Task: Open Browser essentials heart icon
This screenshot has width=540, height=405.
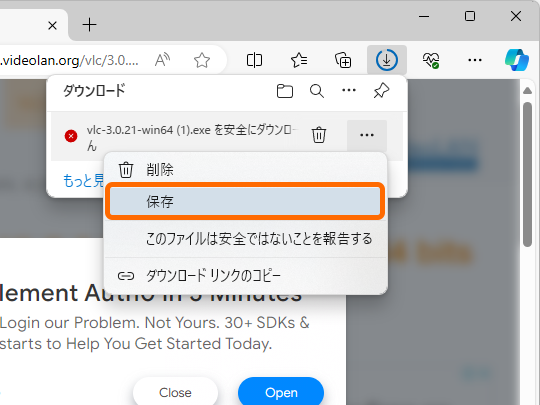Action: [x=431, y=60]
